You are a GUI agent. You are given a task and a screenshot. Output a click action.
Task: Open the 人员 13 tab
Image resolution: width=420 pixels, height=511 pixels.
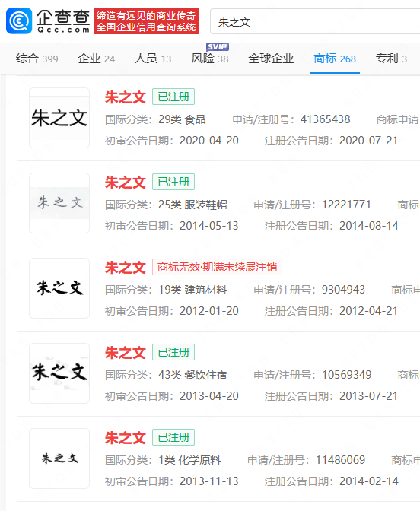click(153, 59)
